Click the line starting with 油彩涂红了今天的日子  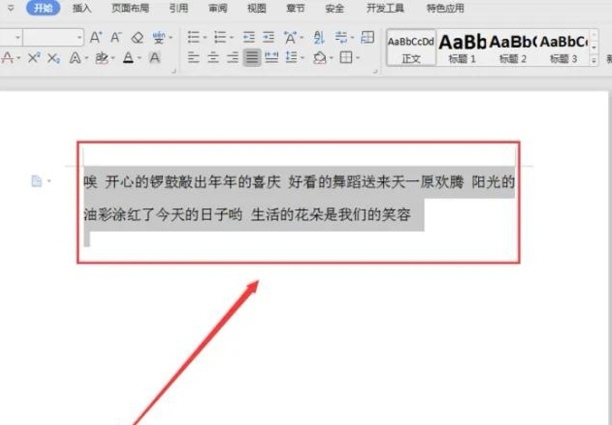coord(247,215)
